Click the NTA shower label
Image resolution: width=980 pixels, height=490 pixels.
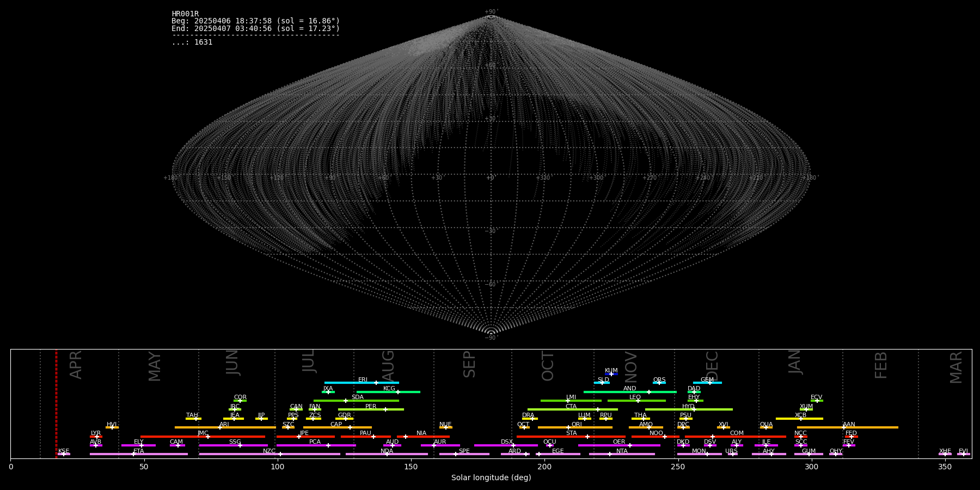point(622,451)
